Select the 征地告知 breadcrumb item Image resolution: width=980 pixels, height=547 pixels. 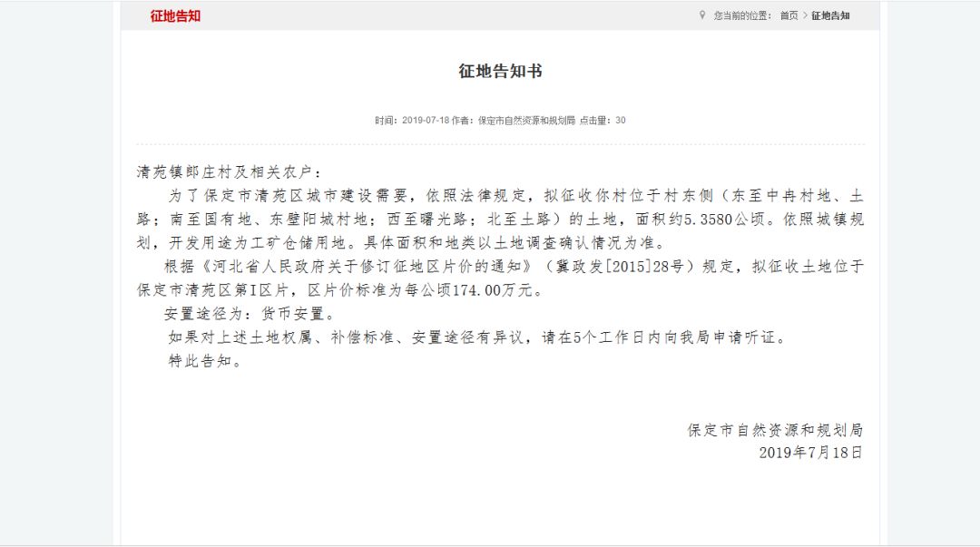pos(830,15)
